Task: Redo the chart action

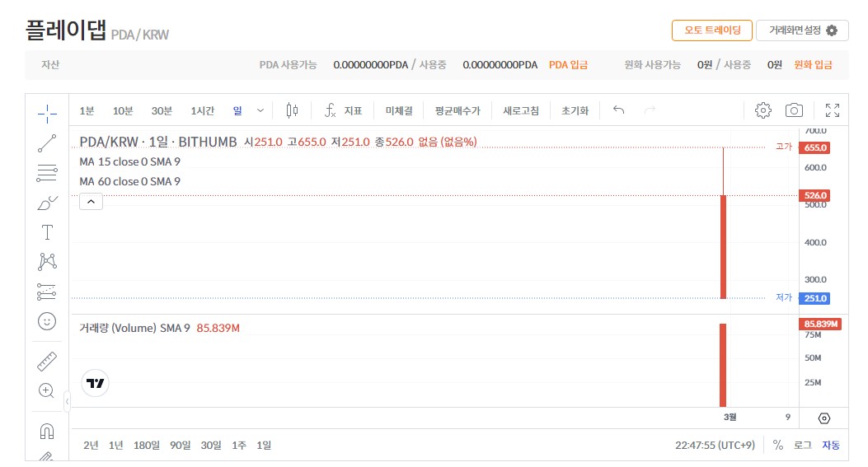Action: (650, 110)
